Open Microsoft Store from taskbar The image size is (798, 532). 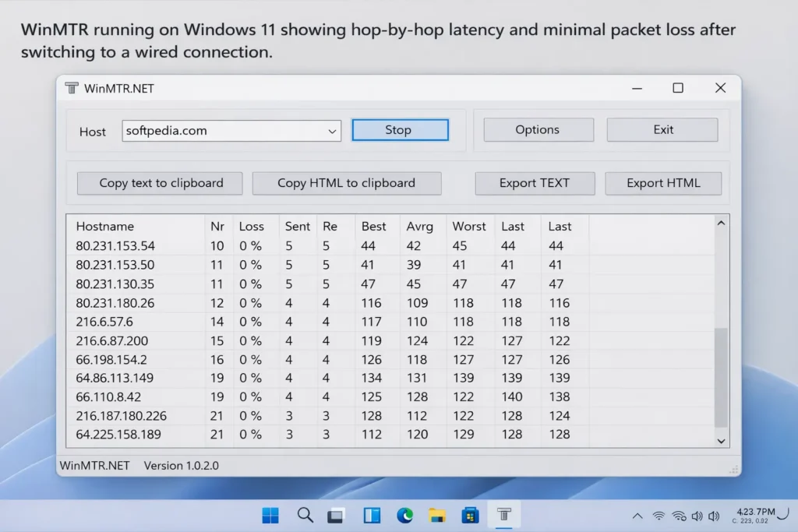[470, 515]
